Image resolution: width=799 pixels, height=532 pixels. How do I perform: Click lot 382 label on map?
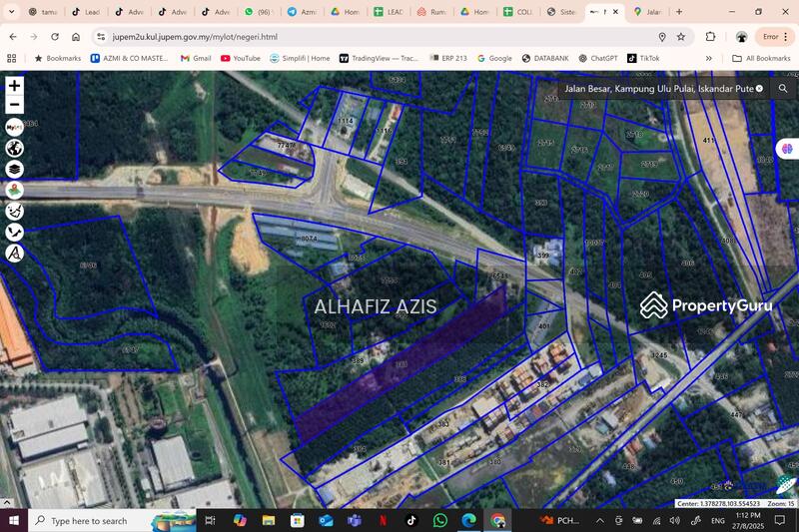542,384
